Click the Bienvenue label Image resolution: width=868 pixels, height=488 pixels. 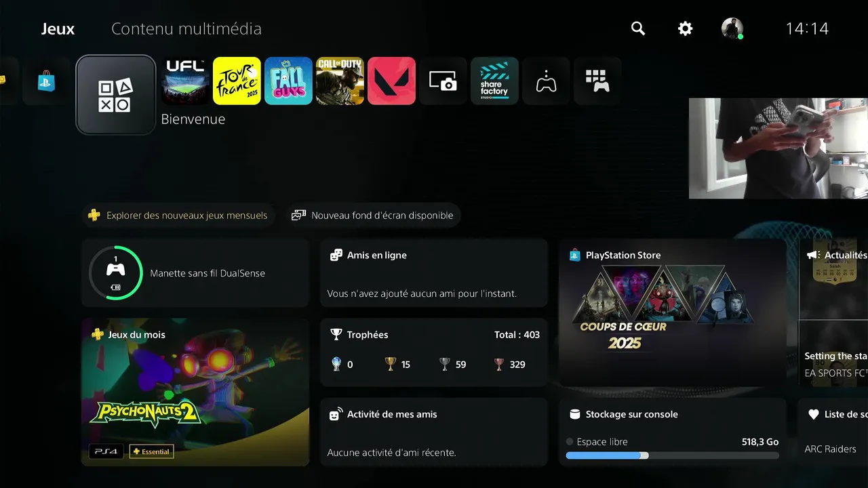[193, 119]
